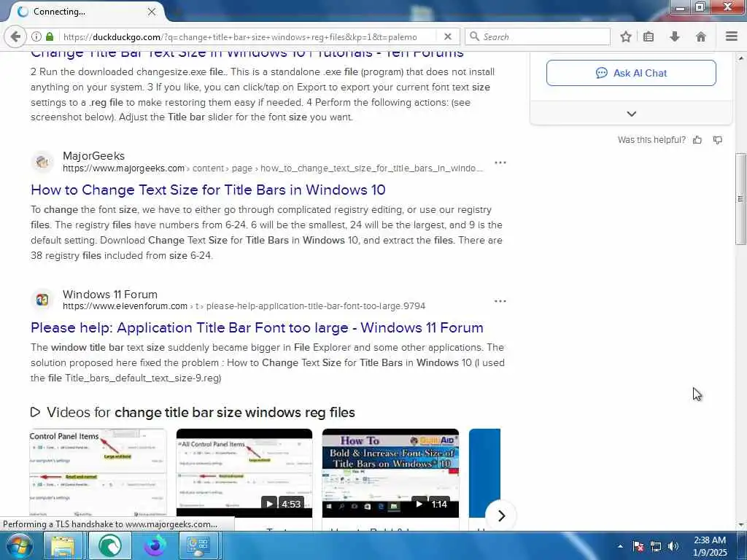The width and height of the screenshot is (747, 560).
Task: Open the control panel taskbar app icon
Action: coord(198,545)
